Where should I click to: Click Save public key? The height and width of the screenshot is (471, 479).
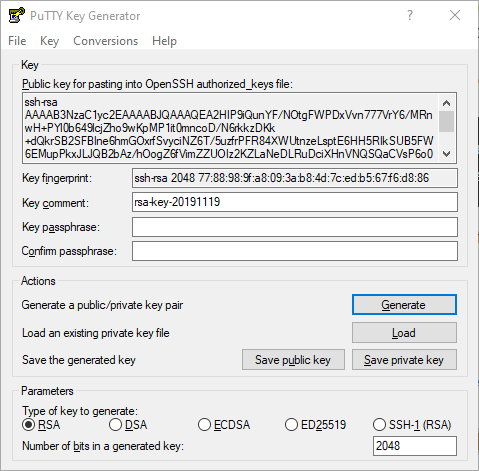click(x=293, y=360)
